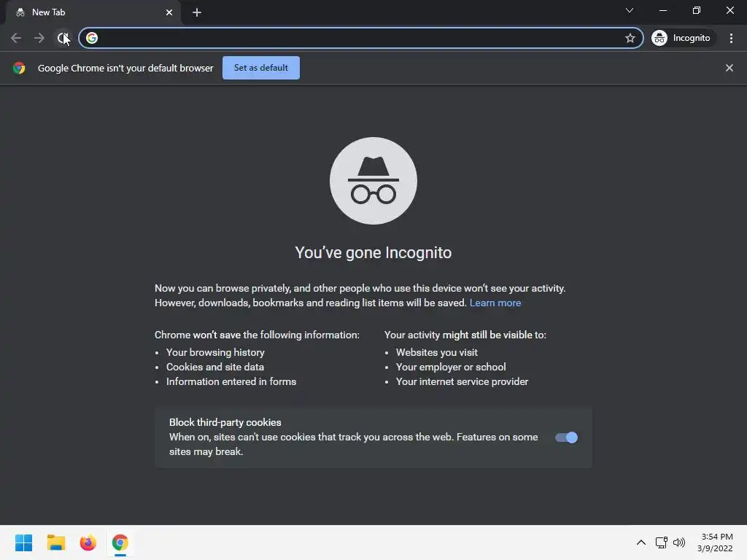Click the forward navigation arrow
This screenshot has width=747, height=560.
click(x=39, y=38)
